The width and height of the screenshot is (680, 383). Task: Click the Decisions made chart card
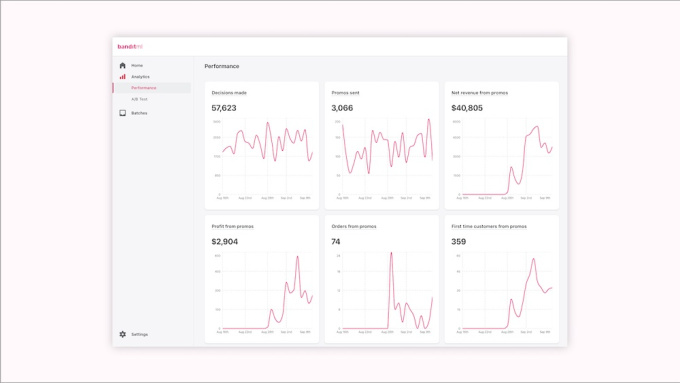point(262,146)
